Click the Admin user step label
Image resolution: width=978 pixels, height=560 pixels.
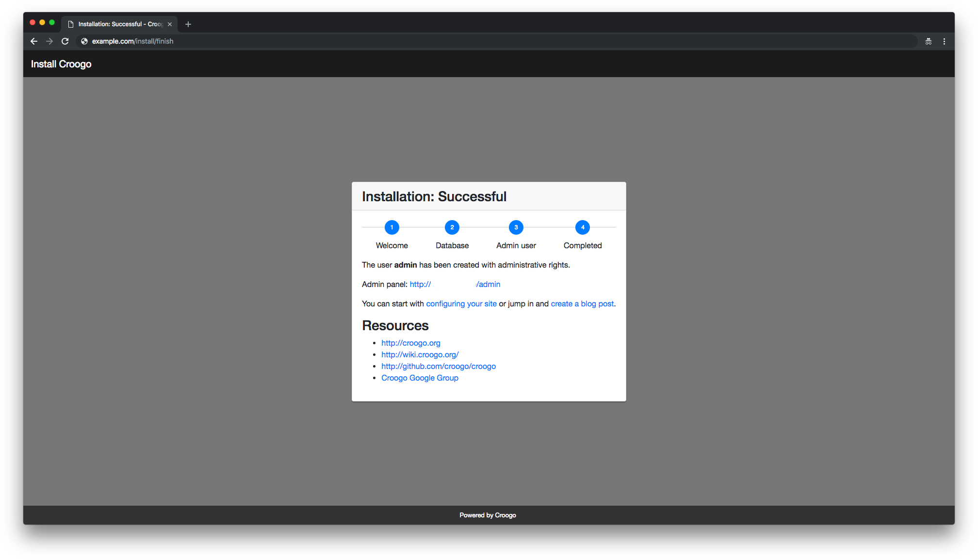pos(516,246)
